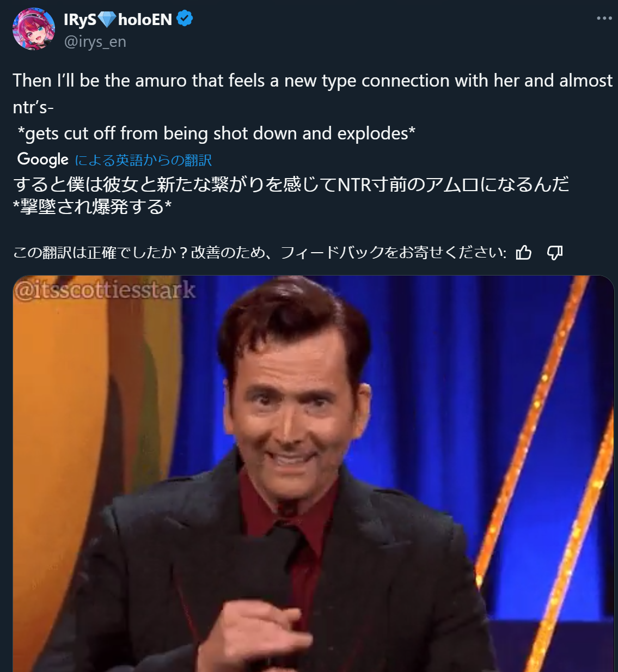
Task: Click the blue verified badge
Action: tap(185, 19)
